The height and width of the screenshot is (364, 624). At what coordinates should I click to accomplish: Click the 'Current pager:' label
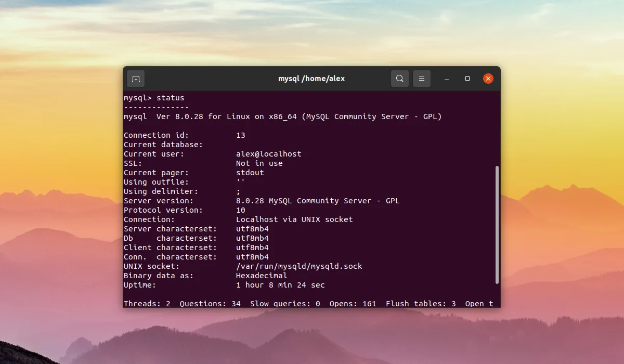click(156, 173)
